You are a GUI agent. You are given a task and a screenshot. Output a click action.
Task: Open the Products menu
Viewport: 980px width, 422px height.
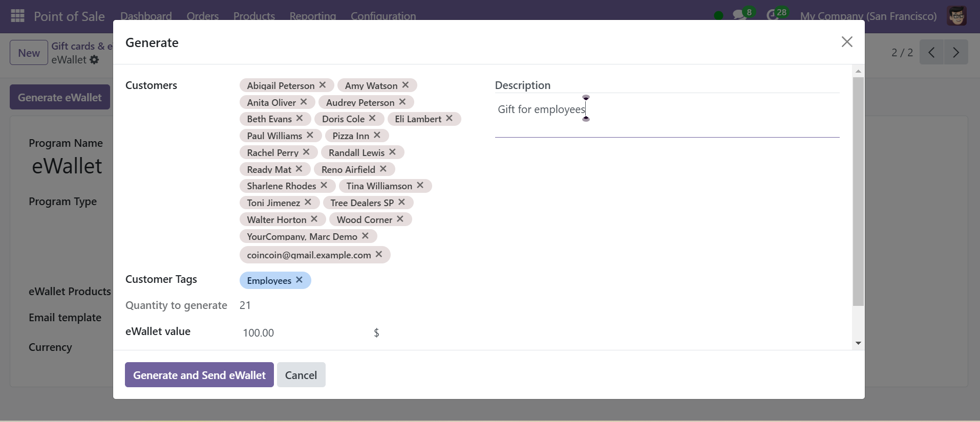point(254,16)
